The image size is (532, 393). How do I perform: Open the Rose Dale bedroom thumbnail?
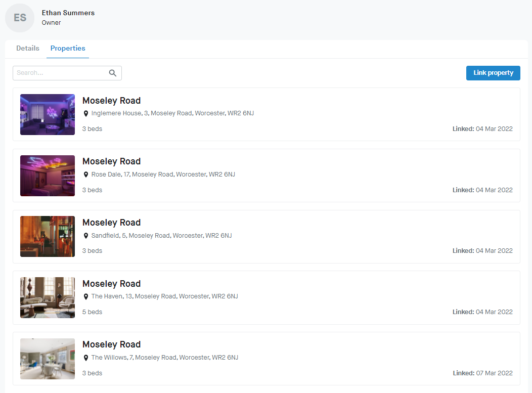[x=48, y=176]
